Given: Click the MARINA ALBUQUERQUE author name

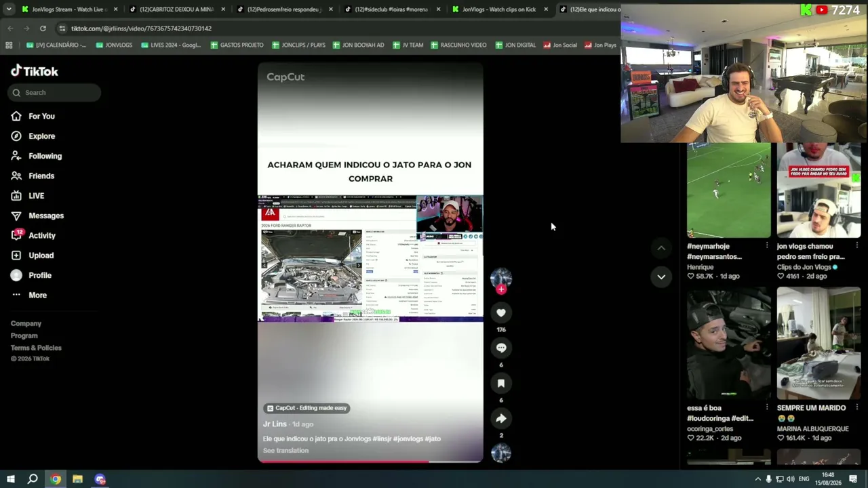Looking at the screenshot, I should click(x=813, y=429).
